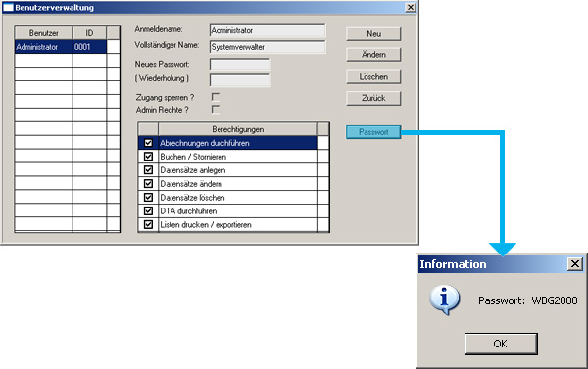
Task: Select the ID cell 0001
Action: pos(89,47)
